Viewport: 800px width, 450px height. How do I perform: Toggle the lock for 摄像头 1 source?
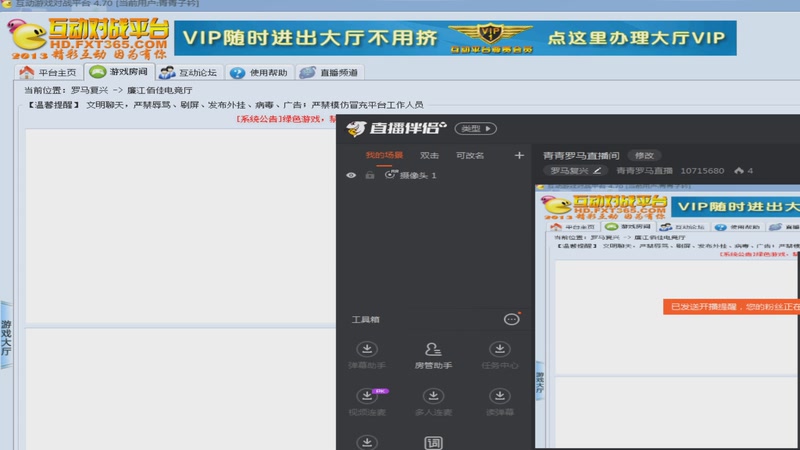click(x=370, y=176)
